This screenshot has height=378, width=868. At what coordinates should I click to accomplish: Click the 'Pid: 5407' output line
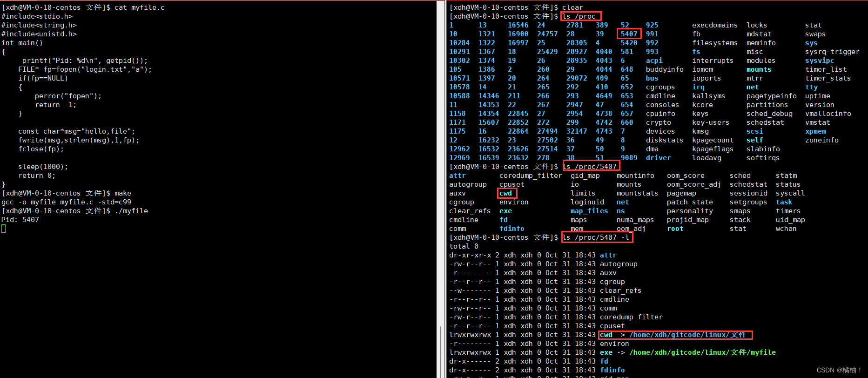20,220
